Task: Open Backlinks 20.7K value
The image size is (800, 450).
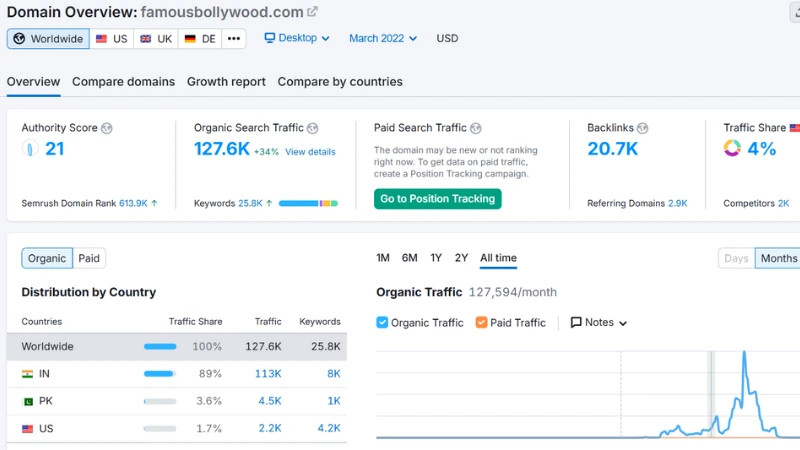Action: pos(613,149)
